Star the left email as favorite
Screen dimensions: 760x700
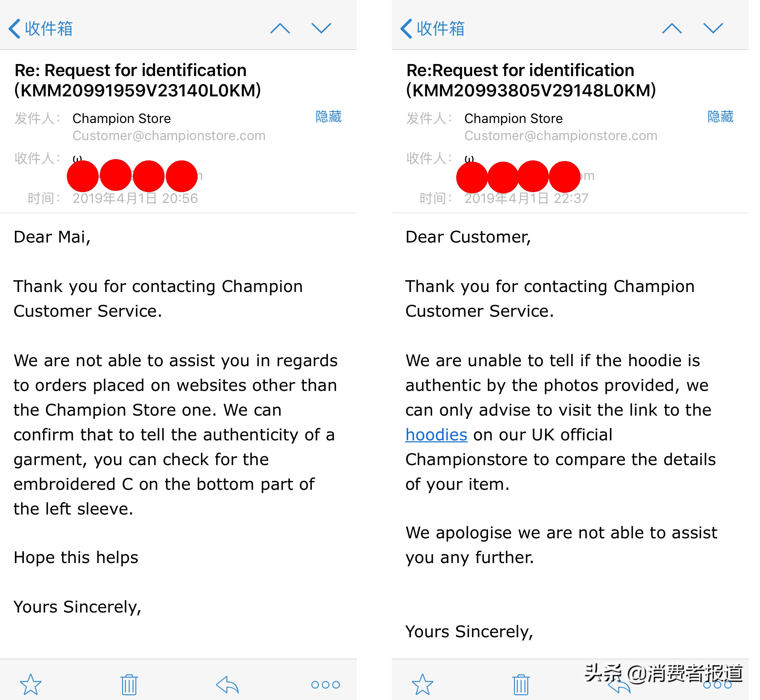pyautogui.click(x=31, y=684)
